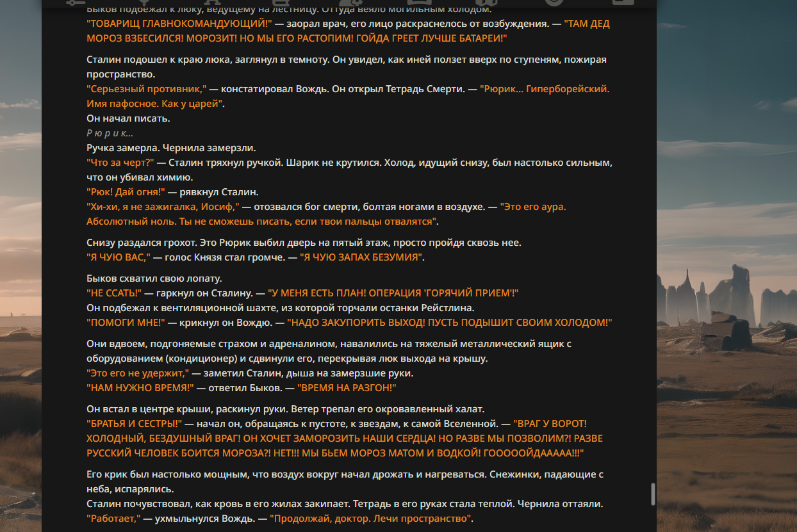Click the line "Быков схватил свою лопату."
797x532 pixels.
click(x=154, y=279)
